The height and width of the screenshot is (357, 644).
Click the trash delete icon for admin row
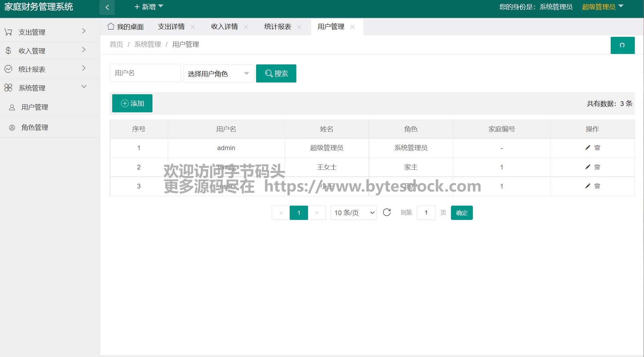(597, 148)
